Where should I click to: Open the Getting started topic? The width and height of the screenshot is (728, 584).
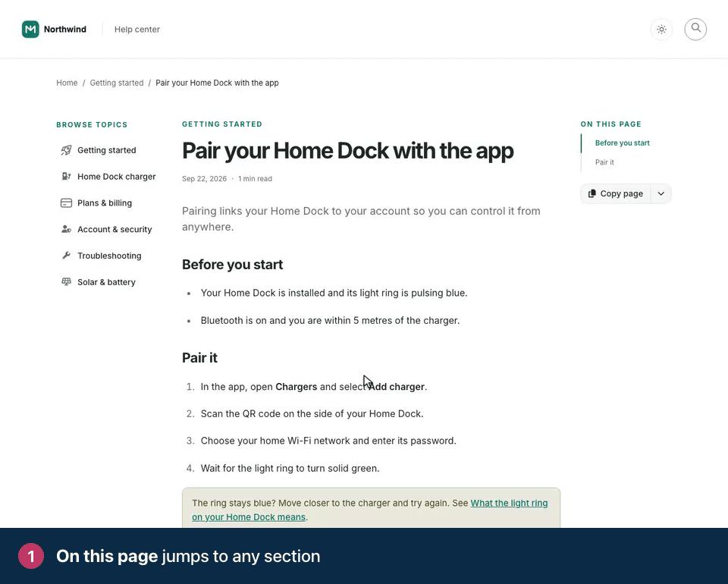[x=106, y=150]
